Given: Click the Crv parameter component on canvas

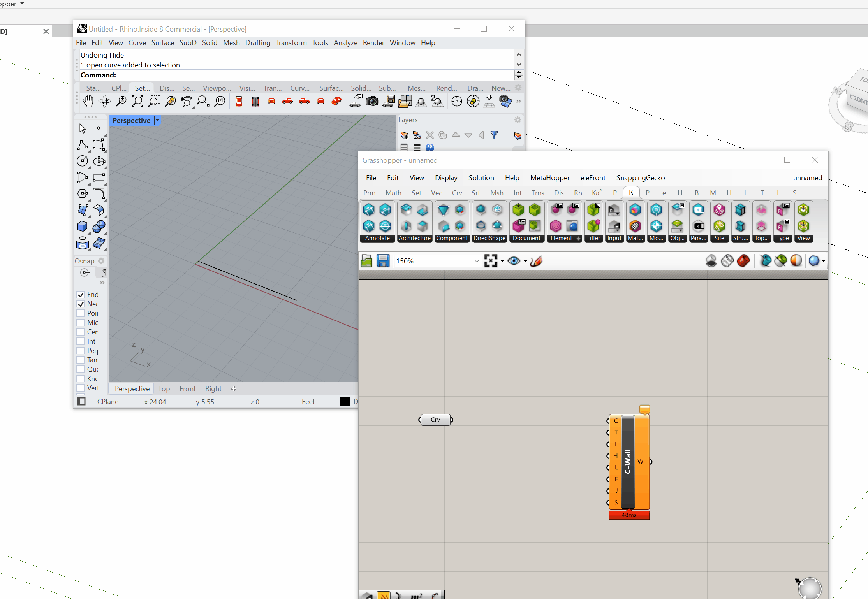Looking at the screenshot, I should 435,420.
